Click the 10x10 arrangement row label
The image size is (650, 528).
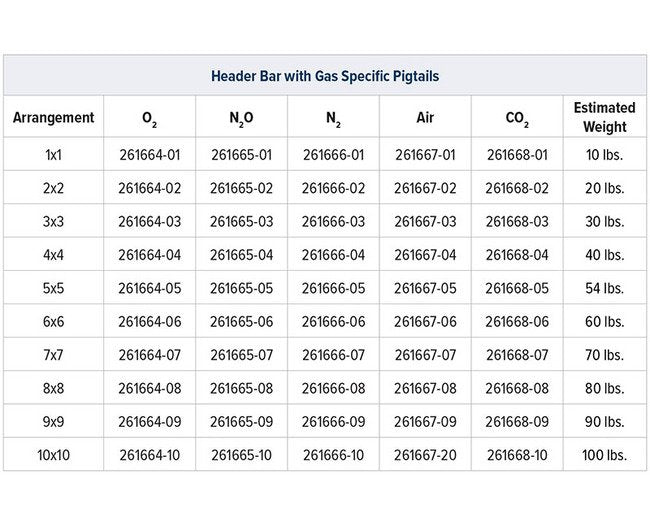click(x=53, y=455)
